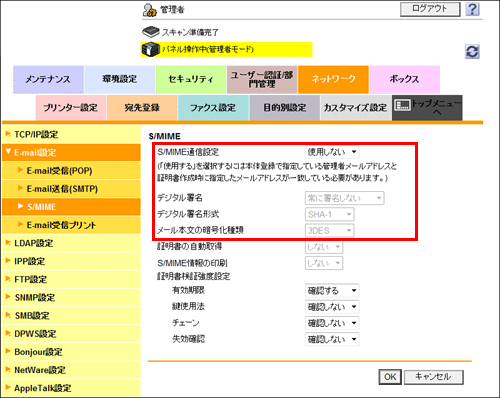Switch to the メンテナンス tab

coord(48,79)
